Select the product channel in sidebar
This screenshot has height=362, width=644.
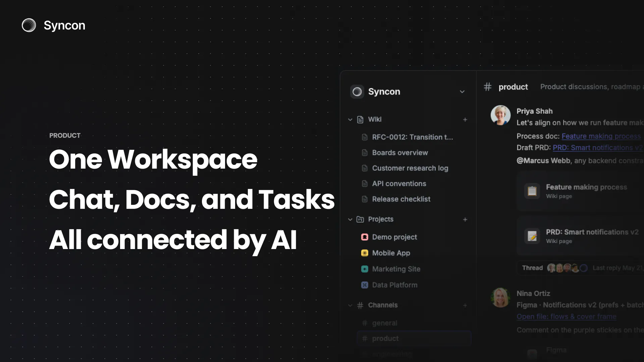pos(414,338)
